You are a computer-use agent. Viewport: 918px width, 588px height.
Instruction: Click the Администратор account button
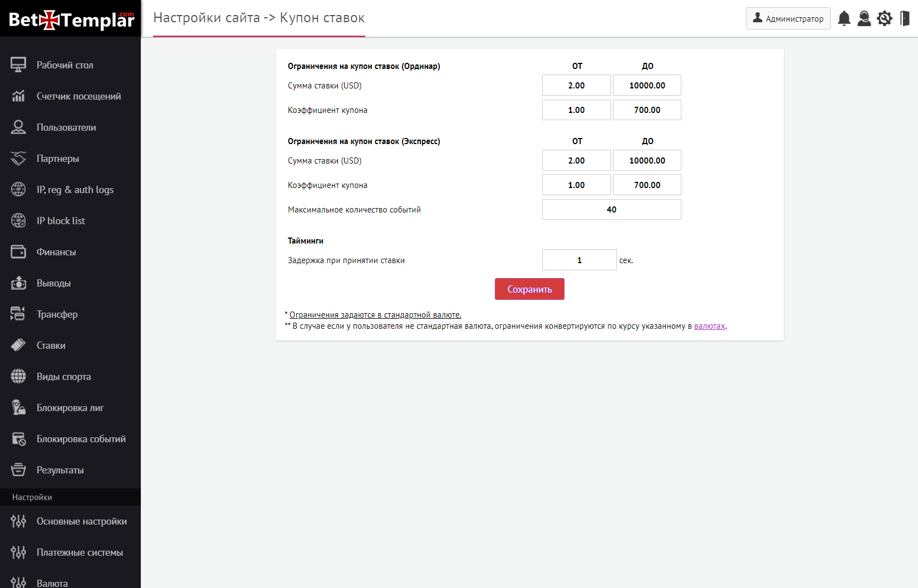(x=788, y=18)
